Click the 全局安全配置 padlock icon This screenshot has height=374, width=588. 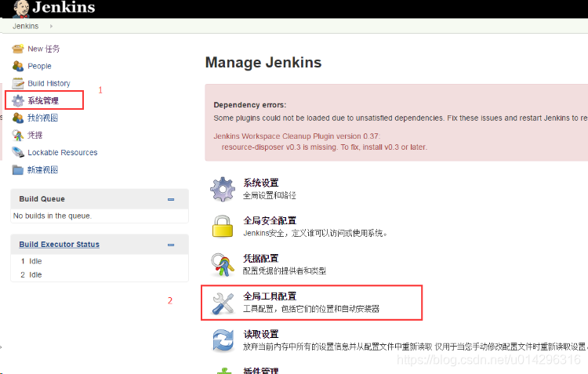(223, 226)
